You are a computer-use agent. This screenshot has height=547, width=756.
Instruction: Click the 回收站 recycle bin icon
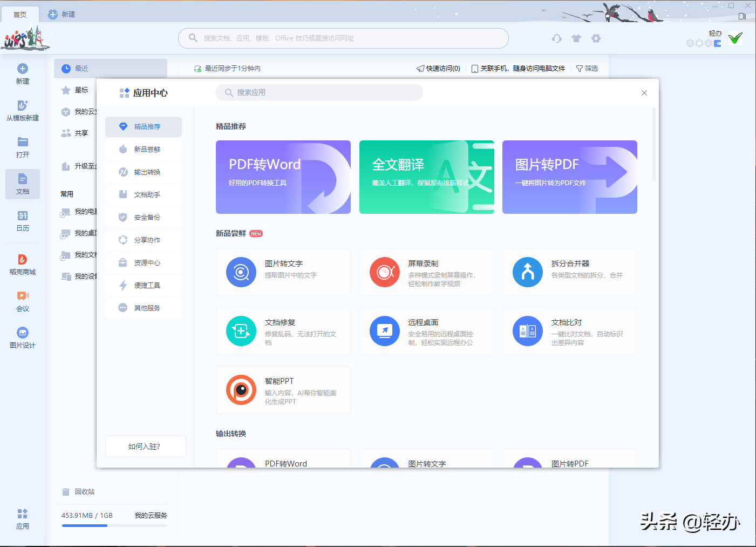click(x=66, y=492)
